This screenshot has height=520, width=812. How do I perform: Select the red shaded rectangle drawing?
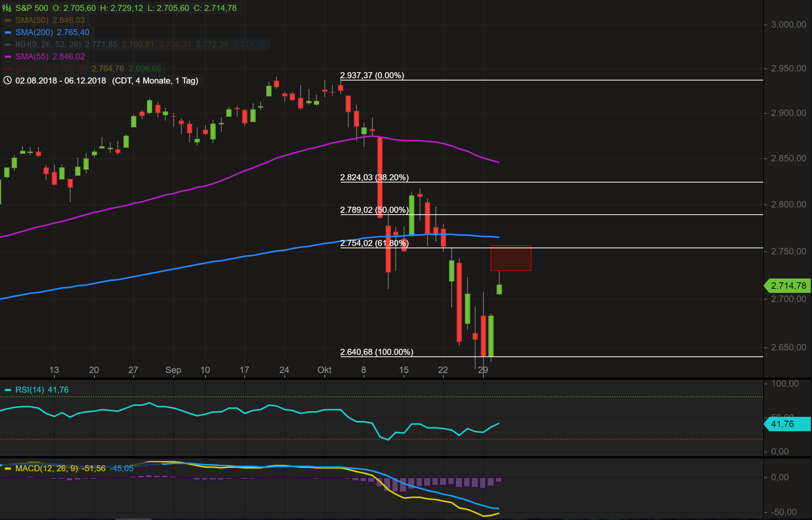point(511,258)
